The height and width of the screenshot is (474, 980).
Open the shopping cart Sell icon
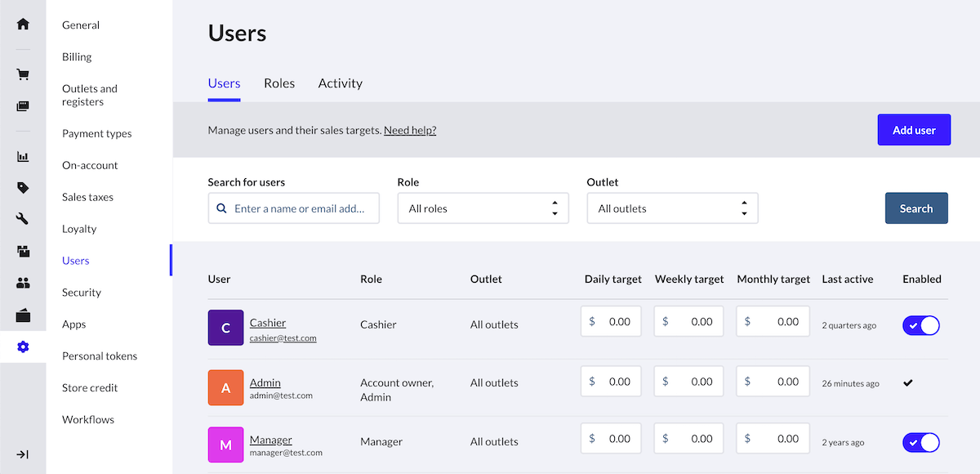[x=23, y=74]
